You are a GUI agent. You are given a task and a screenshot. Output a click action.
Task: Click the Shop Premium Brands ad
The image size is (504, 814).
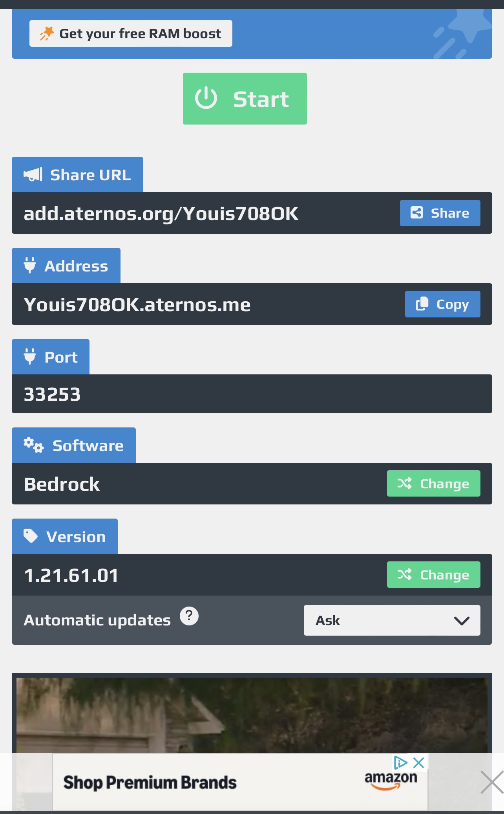(x=150, y=783)
